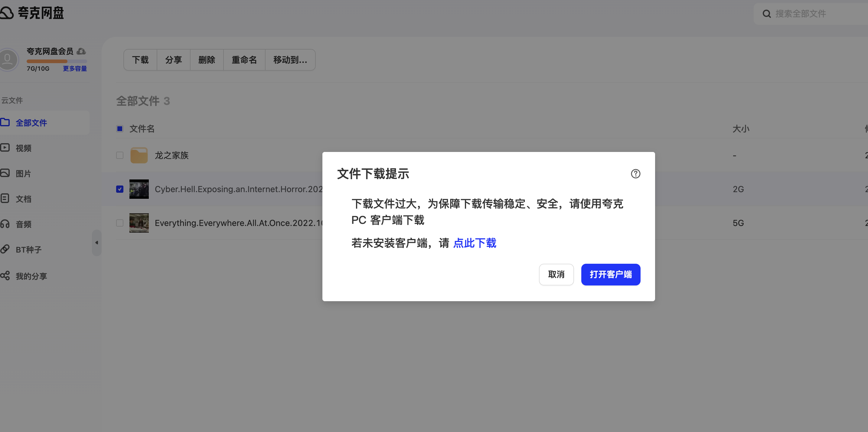Open the 图片 sidebar section

tap(44, 174)
